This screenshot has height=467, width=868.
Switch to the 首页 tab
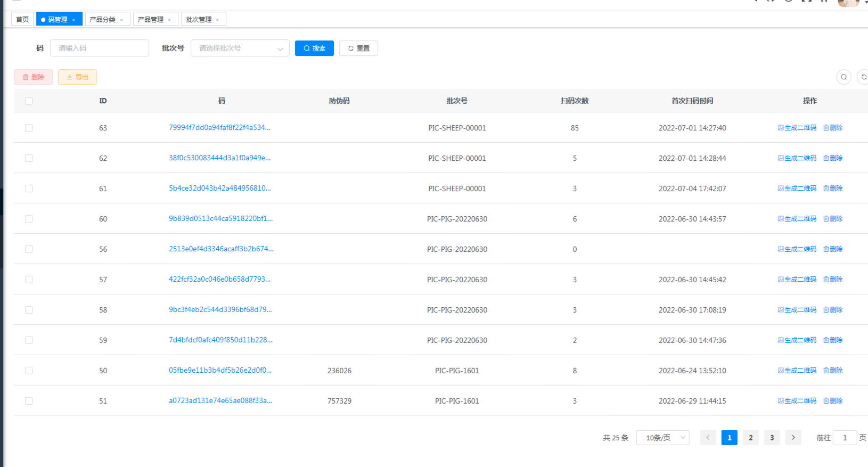point(22,19)
